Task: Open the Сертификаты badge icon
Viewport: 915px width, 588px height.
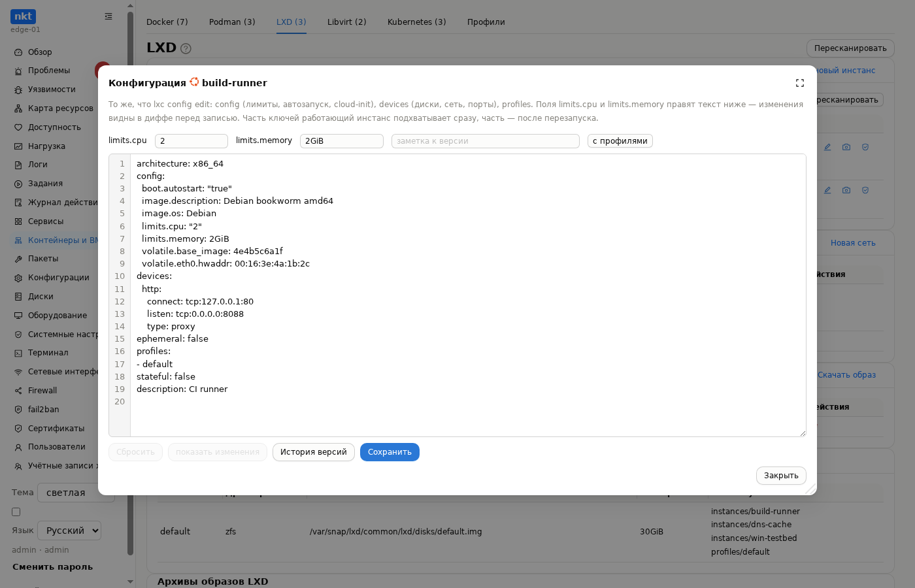Action: [18, 429]
